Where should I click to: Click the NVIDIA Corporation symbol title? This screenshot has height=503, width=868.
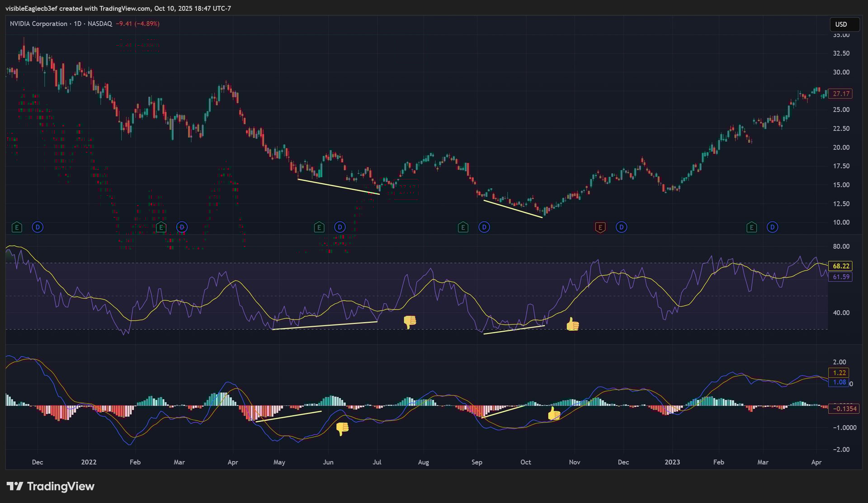click(39, 24)
